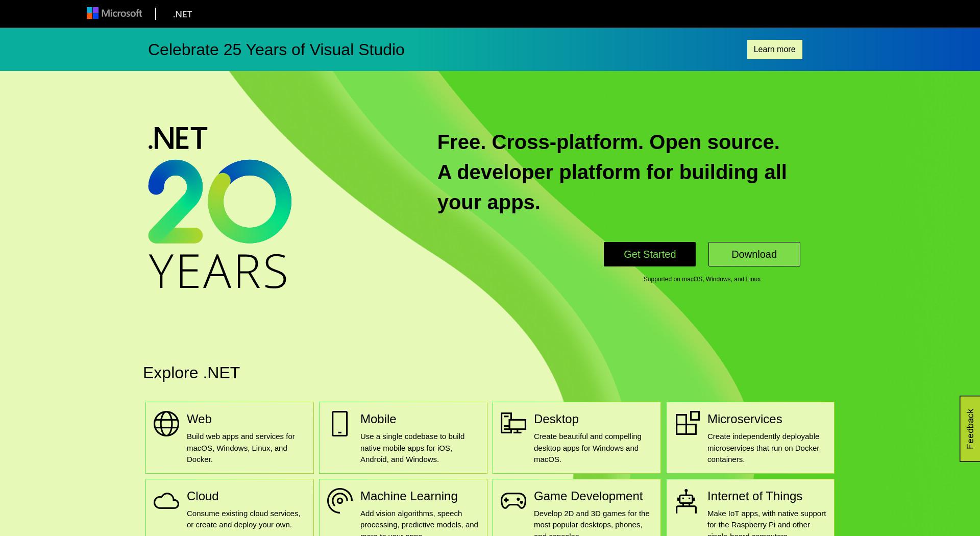
Task: Click the Download button
Action: coord(754,254)
